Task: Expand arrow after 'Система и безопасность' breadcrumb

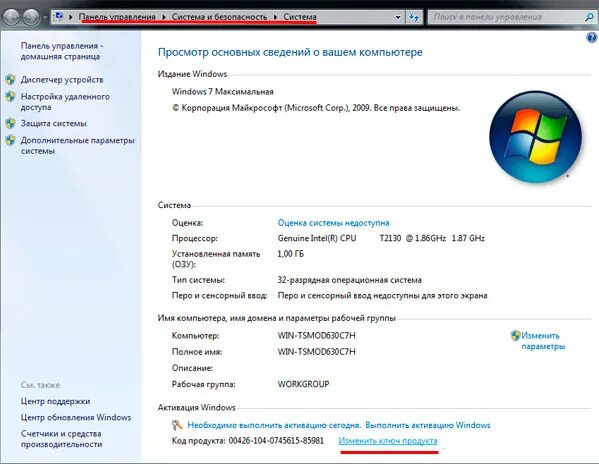Action: 275,17
